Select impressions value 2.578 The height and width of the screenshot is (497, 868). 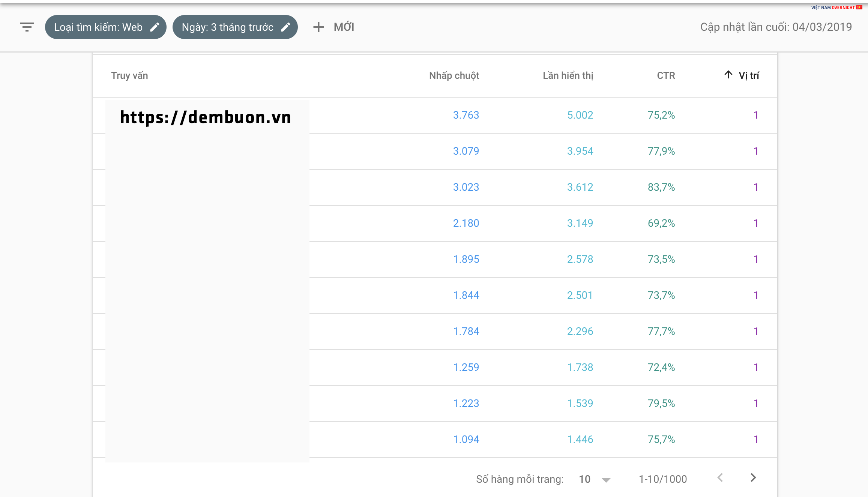coord(580,259)
